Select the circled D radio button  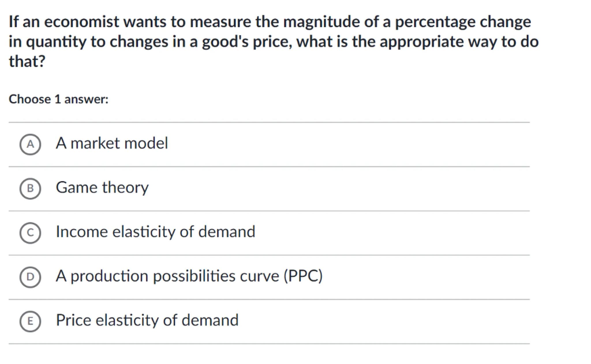tap(30, 277)
